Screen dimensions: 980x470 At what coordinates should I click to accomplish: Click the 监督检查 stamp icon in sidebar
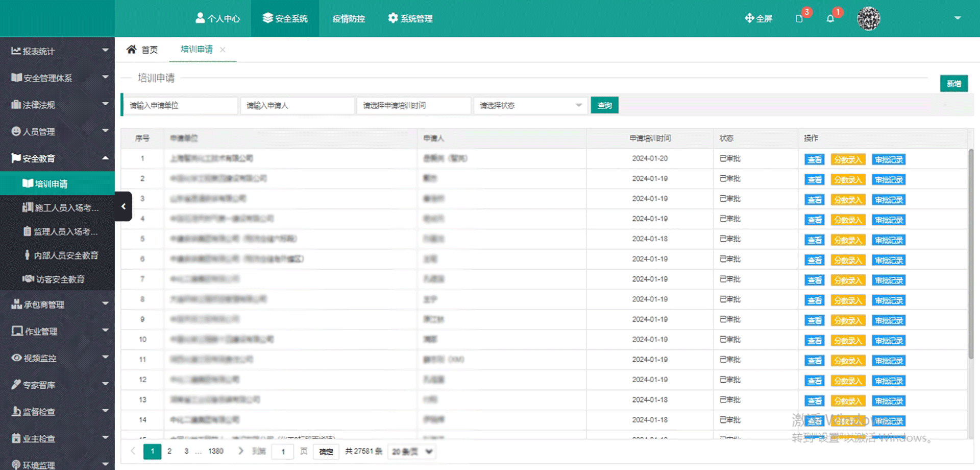16,411
